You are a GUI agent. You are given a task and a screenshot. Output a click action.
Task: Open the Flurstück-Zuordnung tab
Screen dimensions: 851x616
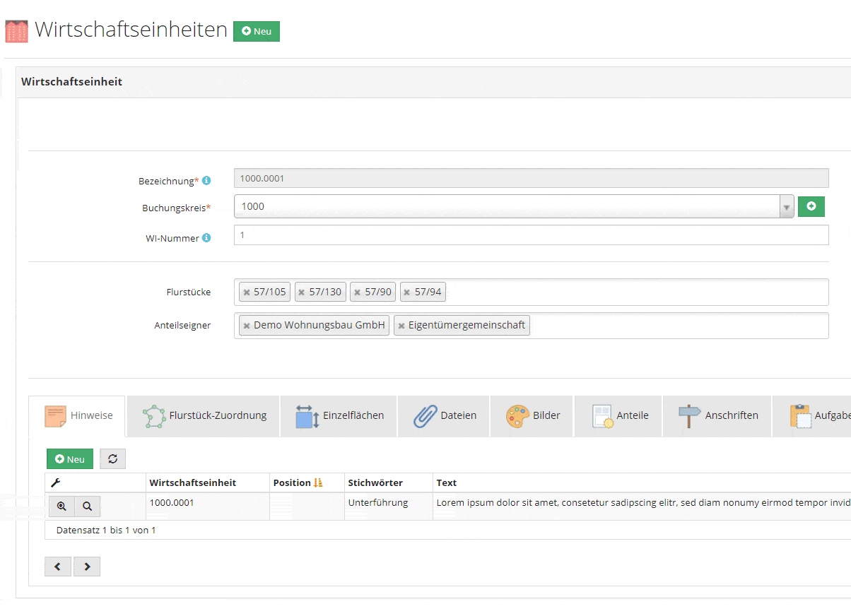[204, 416]
